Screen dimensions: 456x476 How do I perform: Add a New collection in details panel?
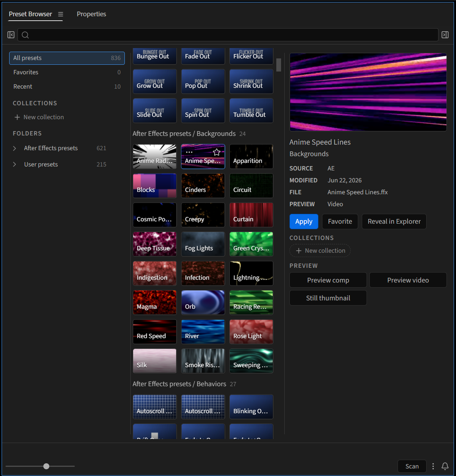click(x=320, y=251)
